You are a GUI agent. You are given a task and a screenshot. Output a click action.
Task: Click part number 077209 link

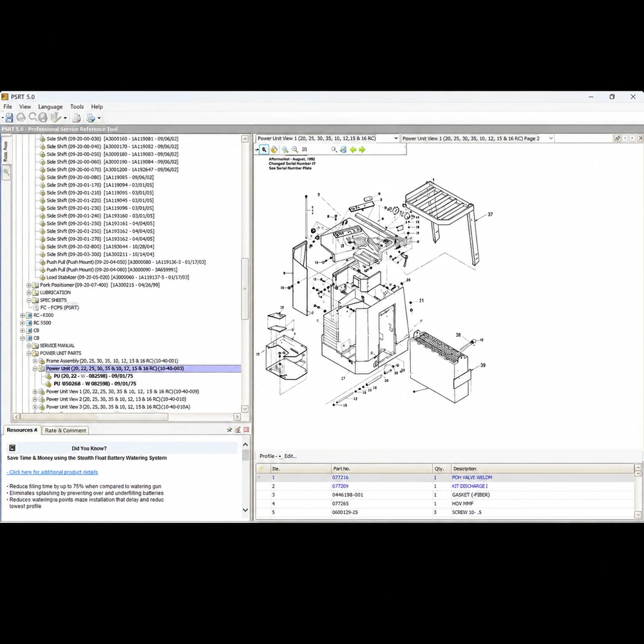340,486
